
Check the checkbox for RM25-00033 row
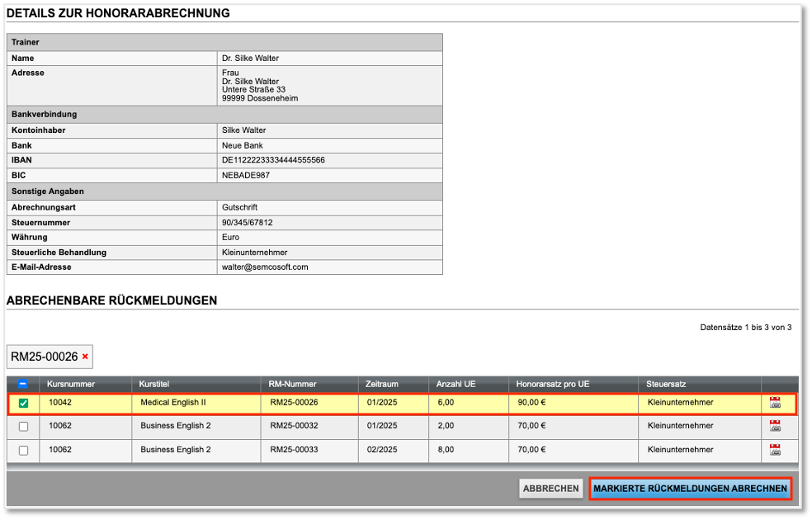[x=23, y=451]
